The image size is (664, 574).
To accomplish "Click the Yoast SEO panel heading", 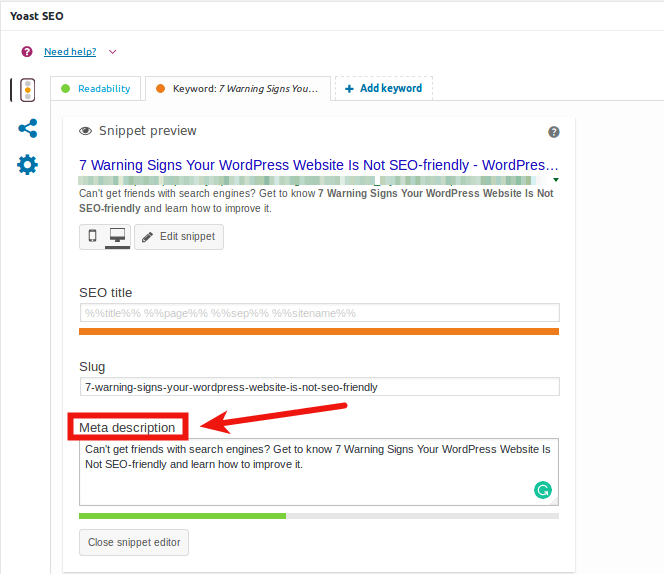I will (36, 16).
